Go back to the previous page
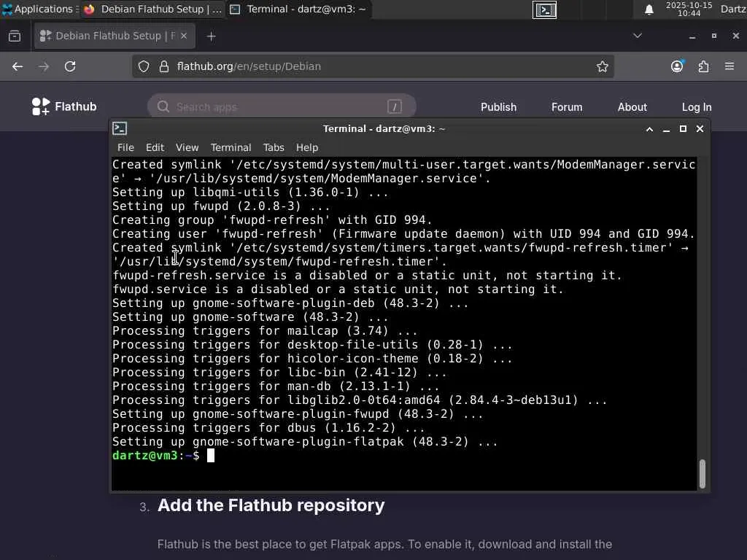Screen dimensions: 747x560 [18, 66]
